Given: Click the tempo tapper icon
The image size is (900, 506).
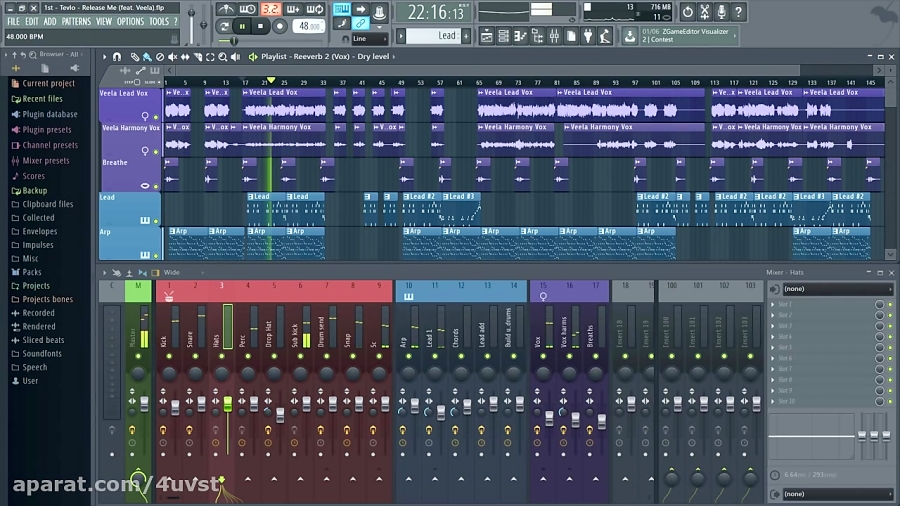Looking at the screenshot, I should [605, 36].
